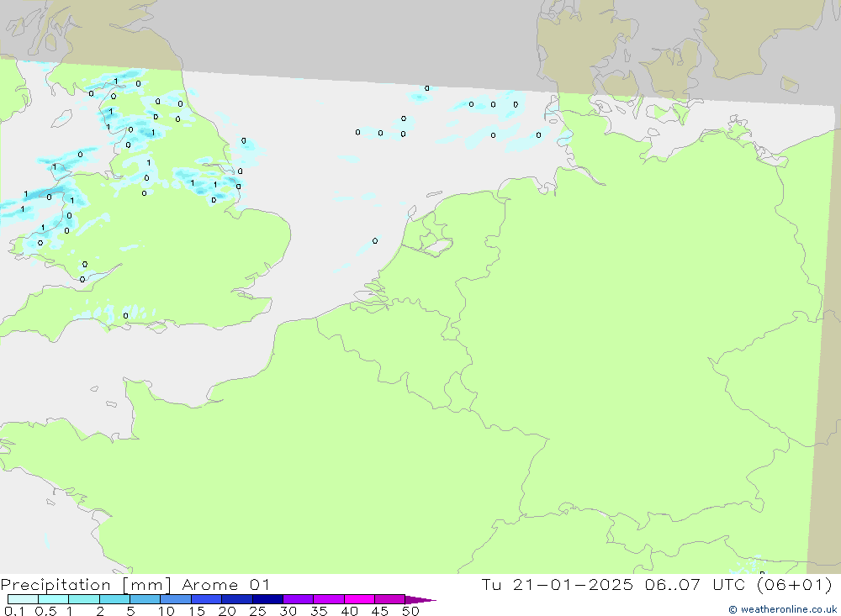
Task: Select the '15' legend scale label
Action: point(197,611)
